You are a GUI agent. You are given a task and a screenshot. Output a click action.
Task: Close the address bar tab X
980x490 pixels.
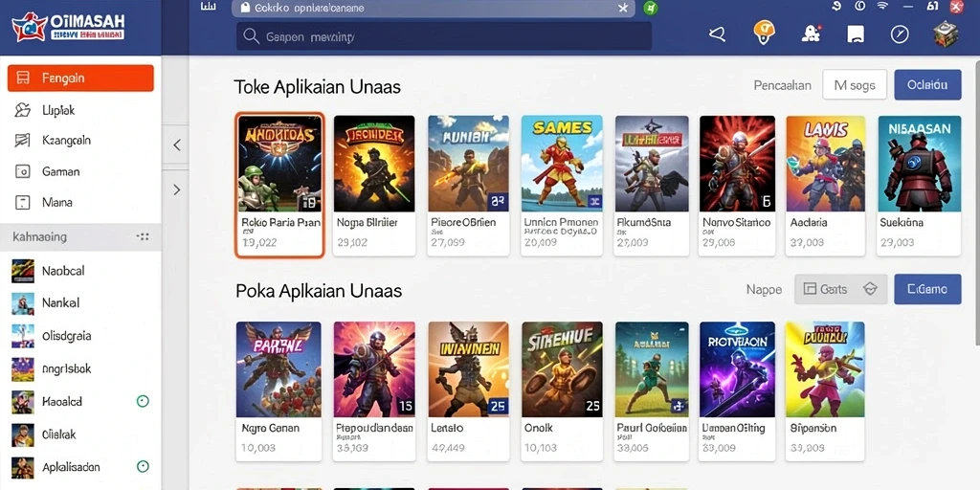622,8
